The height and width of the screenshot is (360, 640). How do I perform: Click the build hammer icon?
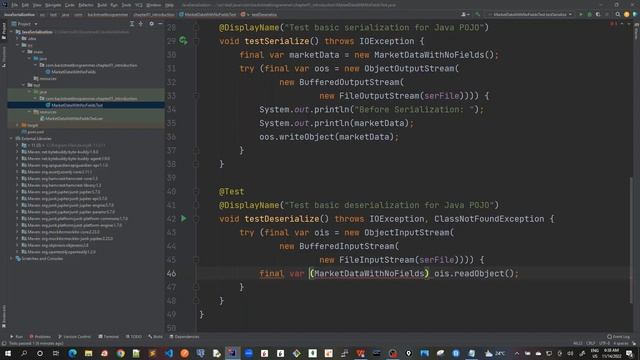(478, 14)
